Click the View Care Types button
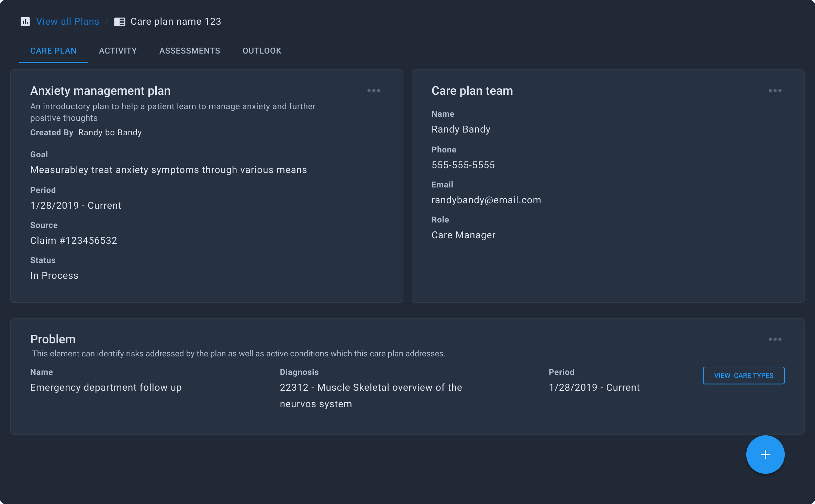Screen dimensions: 815x504 (744, 376)
